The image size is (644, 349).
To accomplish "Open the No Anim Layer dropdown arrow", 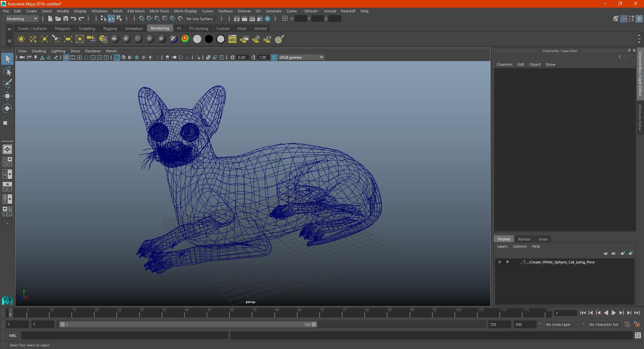I will 540,324.
